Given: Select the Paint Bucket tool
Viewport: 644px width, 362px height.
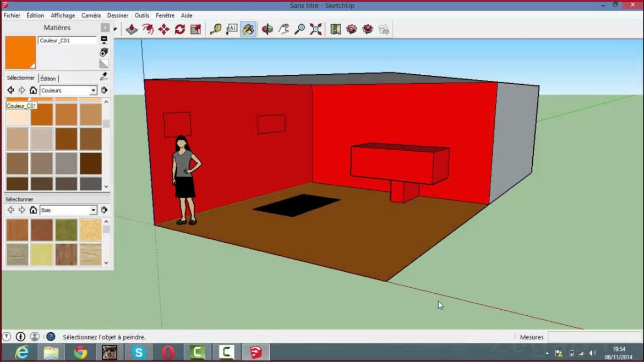Looking at the screenshot, I should point(248,30).
